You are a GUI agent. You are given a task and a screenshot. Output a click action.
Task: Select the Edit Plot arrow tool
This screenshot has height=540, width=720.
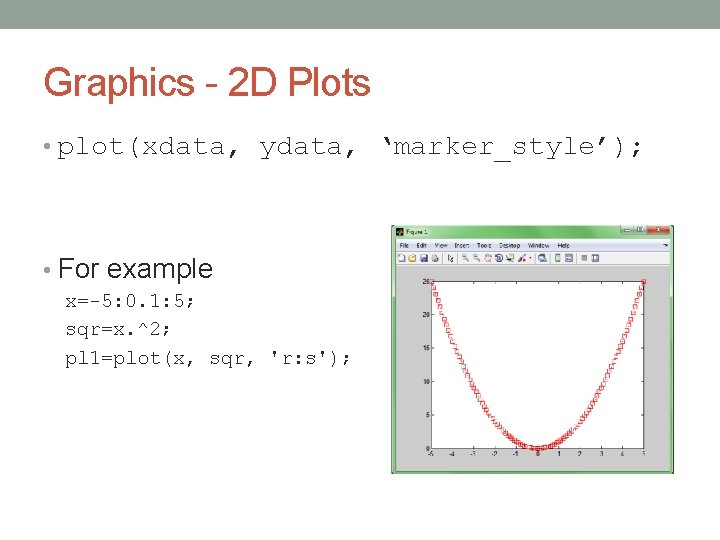tap(450, 259)
